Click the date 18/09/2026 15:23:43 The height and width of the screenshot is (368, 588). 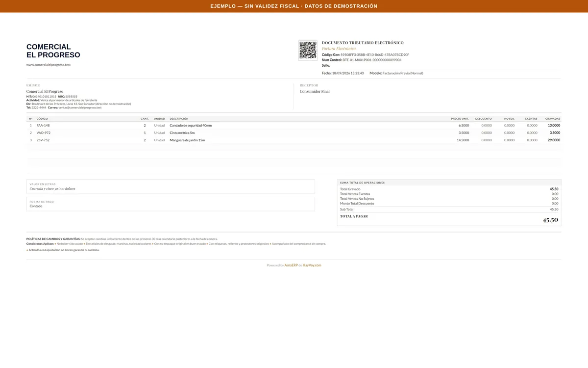pos(348,73)
